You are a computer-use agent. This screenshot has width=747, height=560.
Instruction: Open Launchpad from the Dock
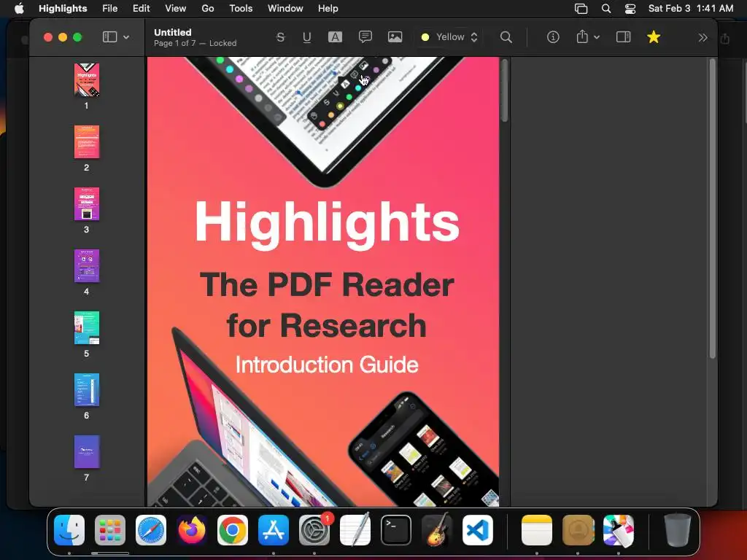110,530
